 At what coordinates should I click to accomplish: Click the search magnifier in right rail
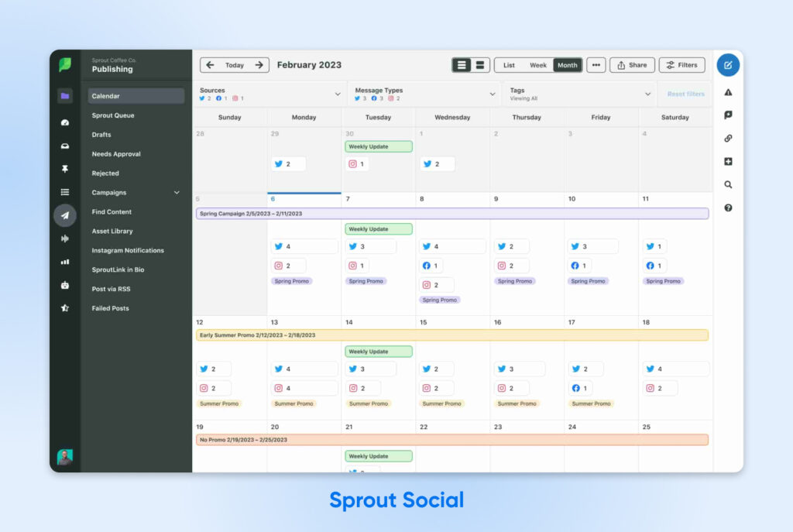(728, 185)
